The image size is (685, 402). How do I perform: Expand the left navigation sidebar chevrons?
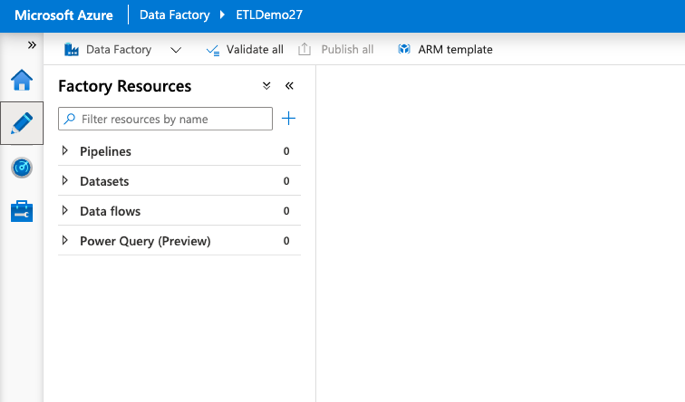(x=32, y=46)
